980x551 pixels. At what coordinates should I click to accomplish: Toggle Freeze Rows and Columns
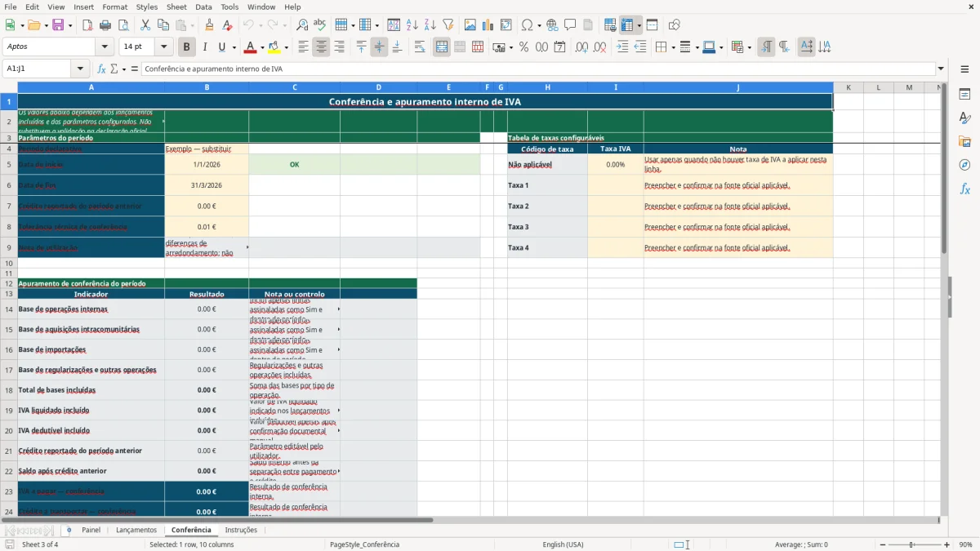[x=627, y=25]
